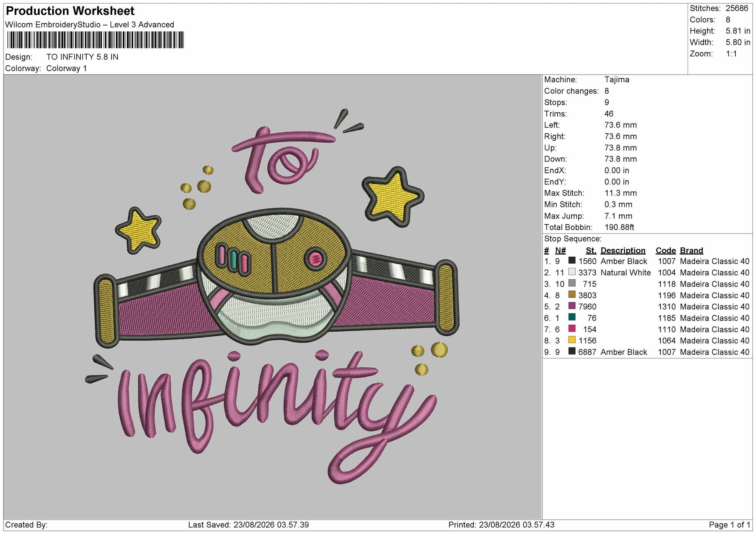Click the gray swatch for code 1118
756x534 pixels.
pyautogui.click(x=572, y=283)
